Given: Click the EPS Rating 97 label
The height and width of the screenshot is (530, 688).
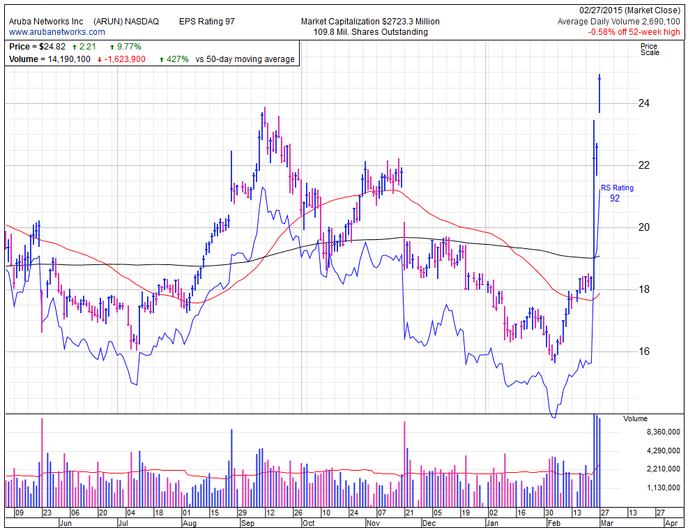Looking at the screenshot, I should [207, 21].
